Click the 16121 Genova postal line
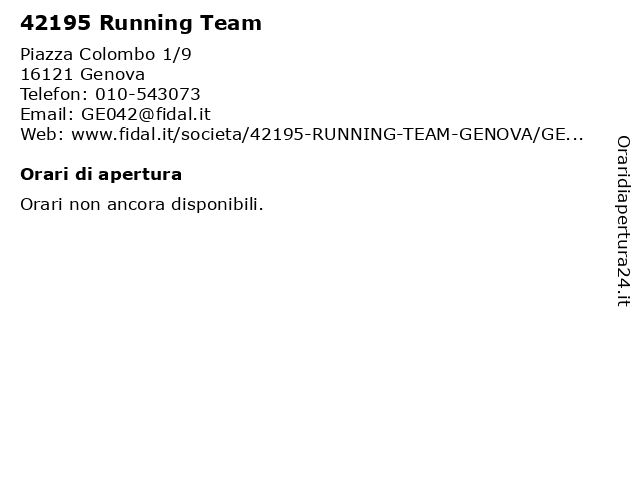This screenshot has width=640, height=480. (82, 74)
